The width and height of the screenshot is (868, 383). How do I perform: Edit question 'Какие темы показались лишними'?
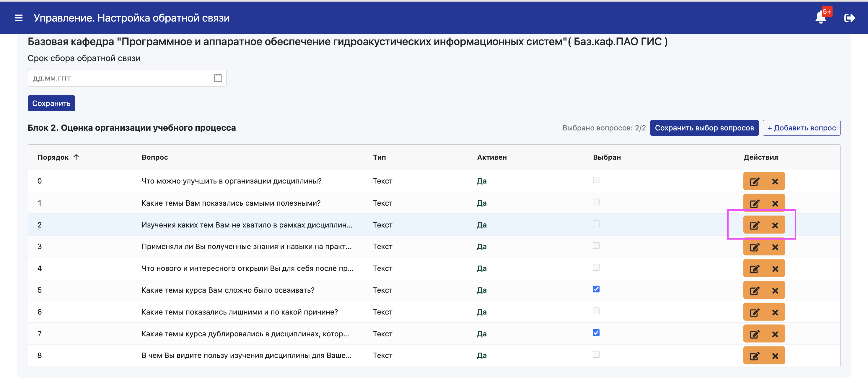[755, 312]
